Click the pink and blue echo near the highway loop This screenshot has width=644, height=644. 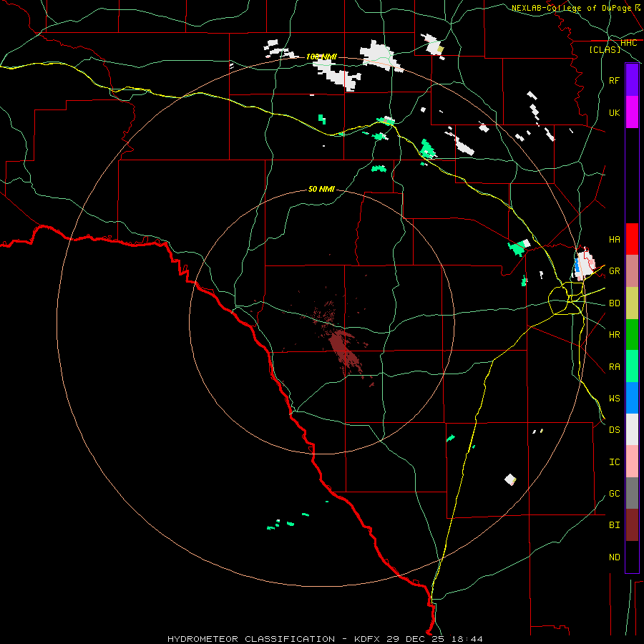pos(584,263)
